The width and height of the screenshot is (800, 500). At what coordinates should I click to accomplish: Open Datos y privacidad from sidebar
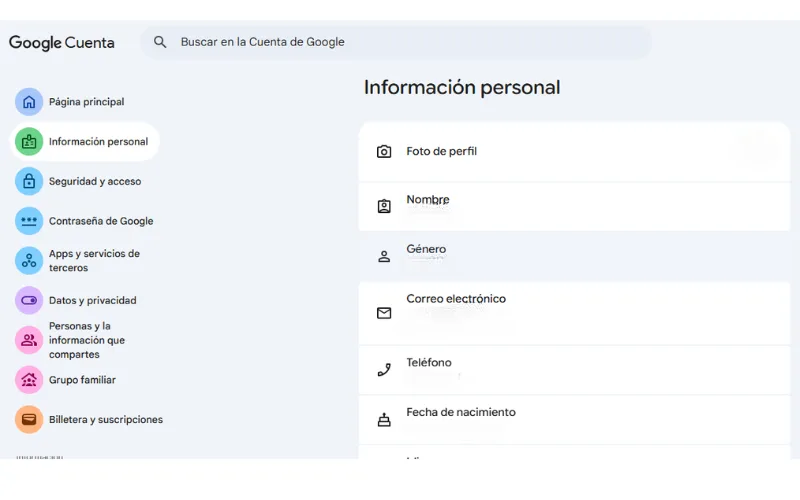[x=92, y=300]
